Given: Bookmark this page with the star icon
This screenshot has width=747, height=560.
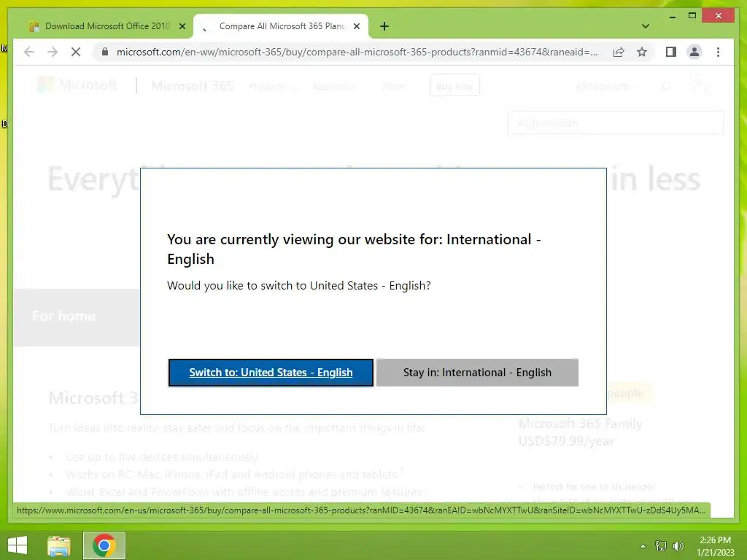Looking at the screenshot, I should coord(642,52).
